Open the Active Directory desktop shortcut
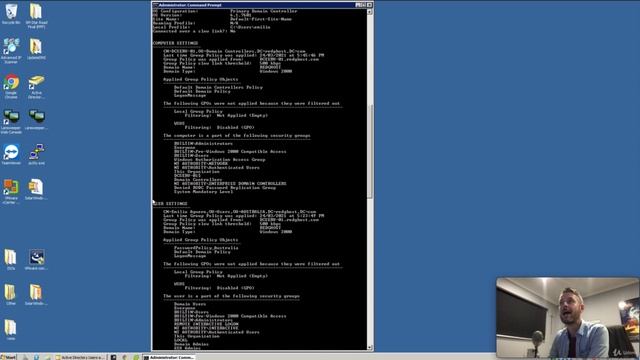 pos(36,86)
